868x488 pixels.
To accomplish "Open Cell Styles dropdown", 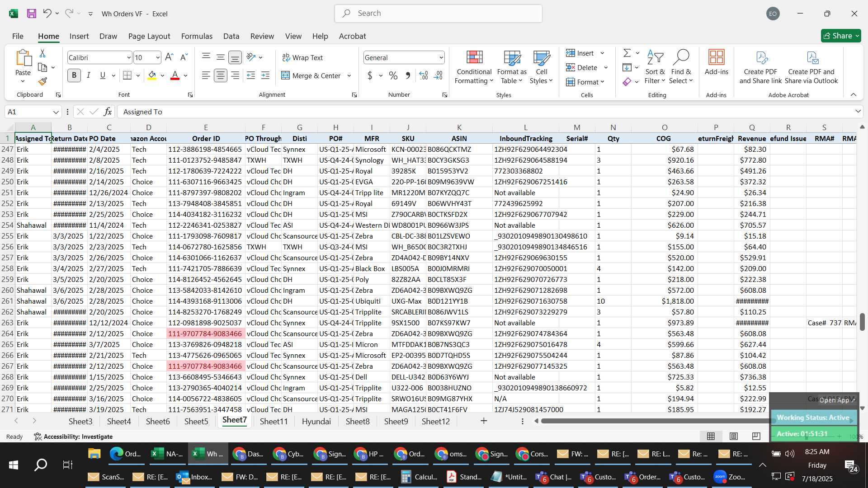I will point(541,67).
